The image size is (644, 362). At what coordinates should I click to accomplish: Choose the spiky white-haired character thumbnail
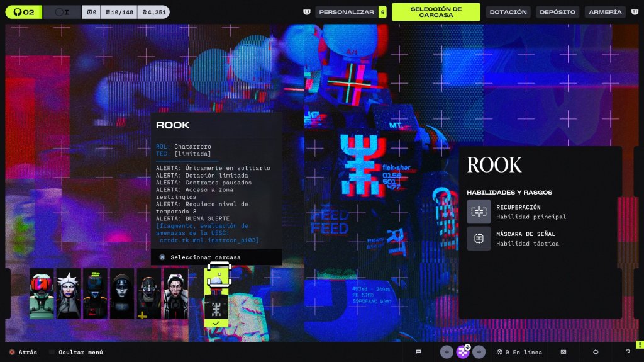click(68, 294)
